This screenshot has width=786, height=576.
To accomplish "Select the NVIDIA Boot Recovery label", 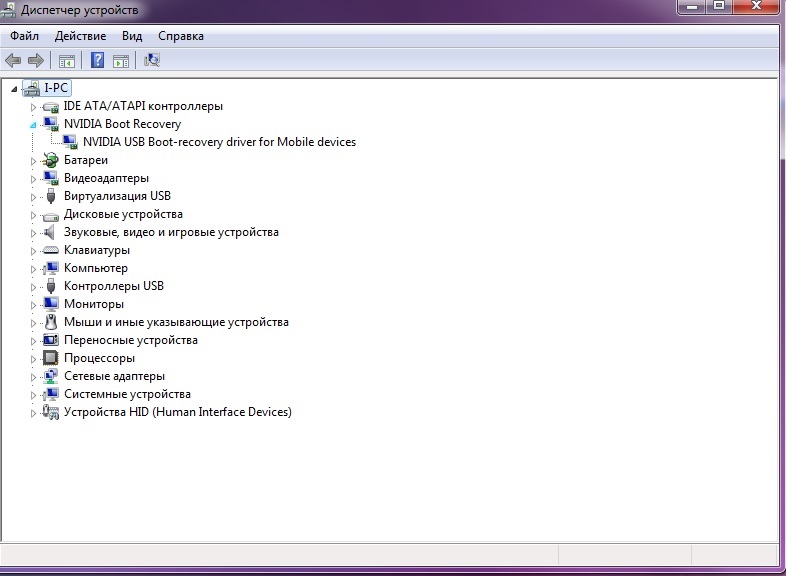I will 122,124.
